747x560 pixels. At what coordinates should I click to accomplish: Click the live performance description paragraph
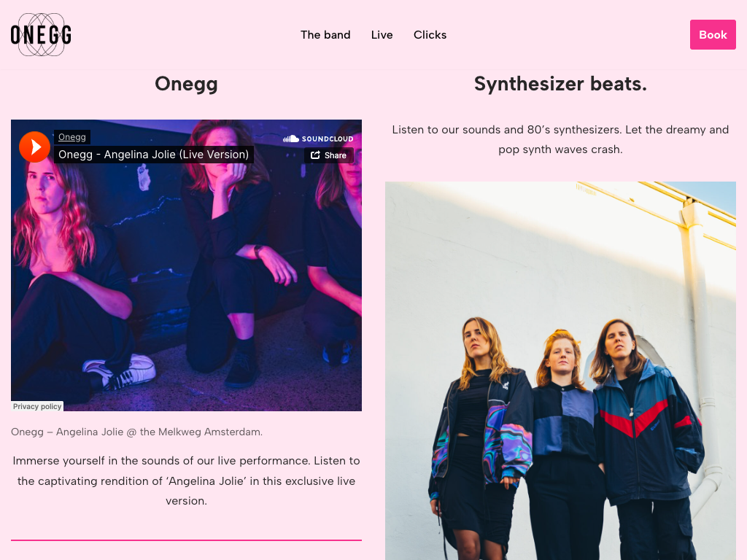186,481
